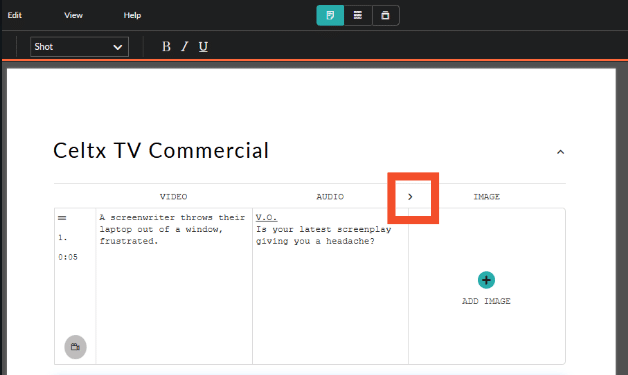Switch to the index cards view icon

click(358, 15)
